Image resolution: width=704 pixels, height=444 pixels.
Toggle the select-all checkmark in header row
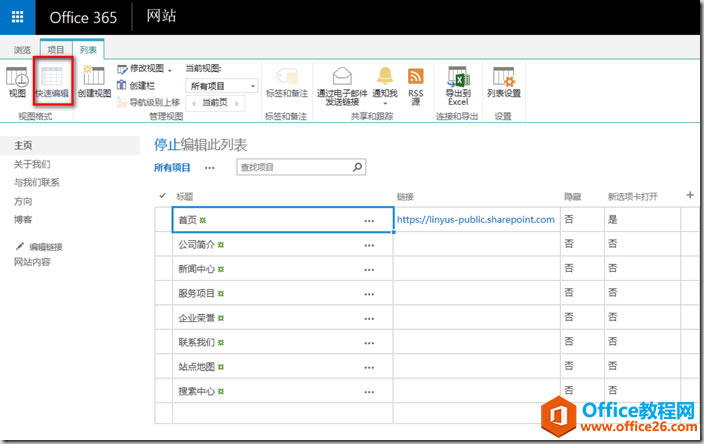(x=163, y=196)
